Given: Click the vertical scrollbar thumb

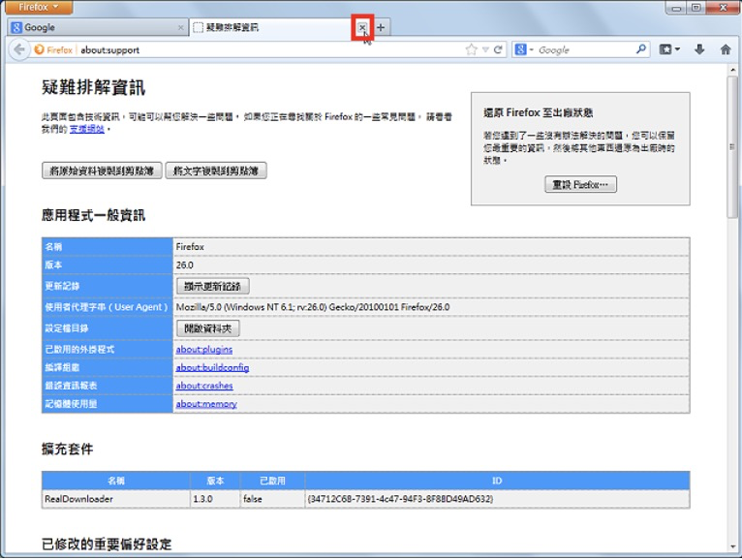Looking at the screenshot, I should [x=732, y=146].
